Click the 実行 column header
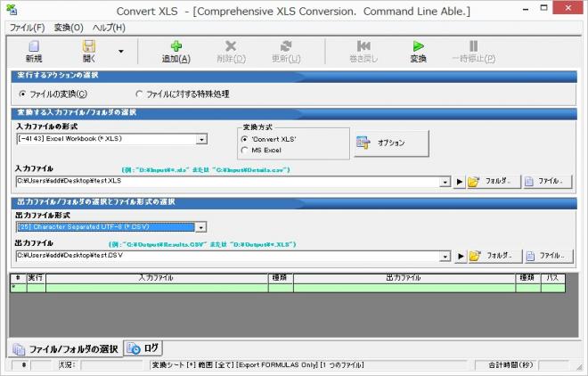The height and width of the screenshot is (376, 588). (36, 278)
